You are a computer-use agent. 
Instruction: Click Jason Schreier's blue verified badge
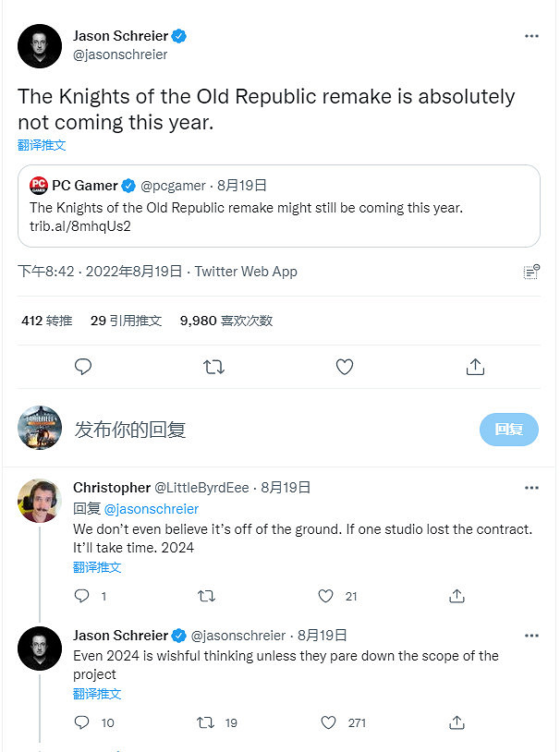tap(178, 35)
